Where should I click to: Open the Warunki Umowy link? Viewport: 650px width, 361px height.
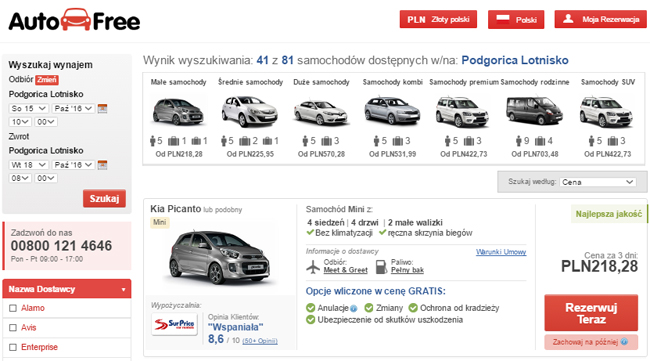pyautogui.click(x=501, y=252)
